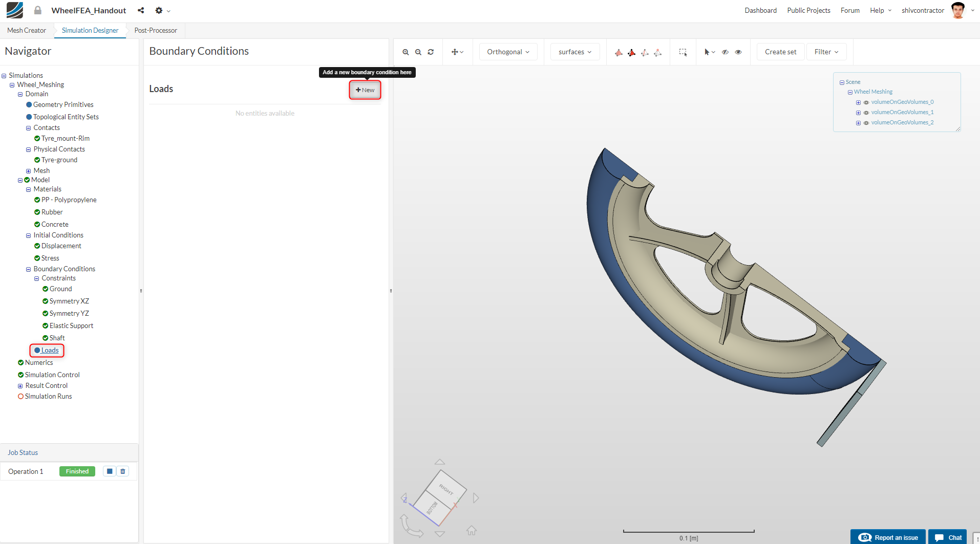The image size is (980, 544).
Task: Click the RIGHT face of orientation cube
Action: point(446,489)
